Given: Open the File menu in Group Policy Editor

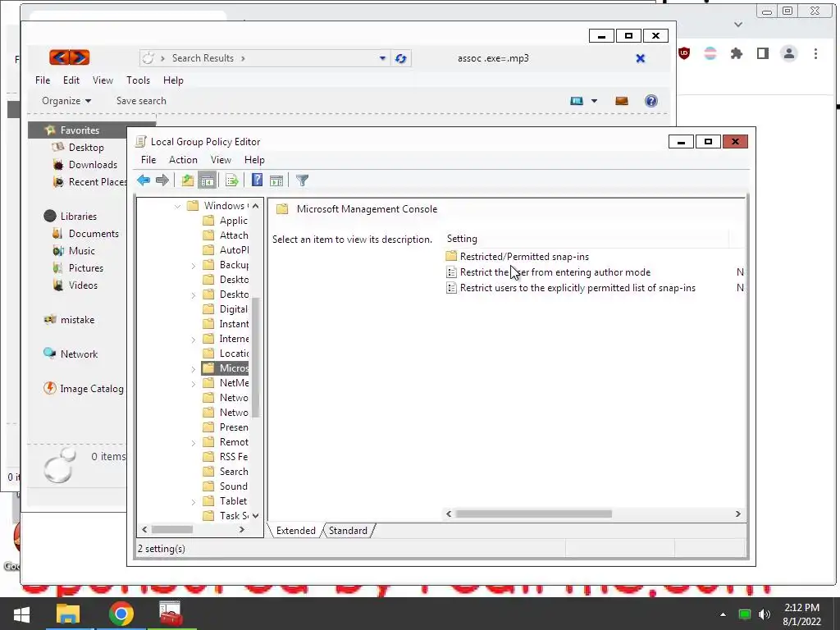Looking at the screenshot, I should (x=148, y=160).
